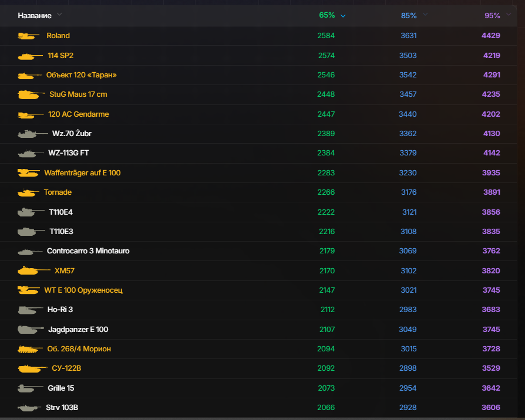
Task: Click sort chevron next to 85%
Action: [425, 15]
